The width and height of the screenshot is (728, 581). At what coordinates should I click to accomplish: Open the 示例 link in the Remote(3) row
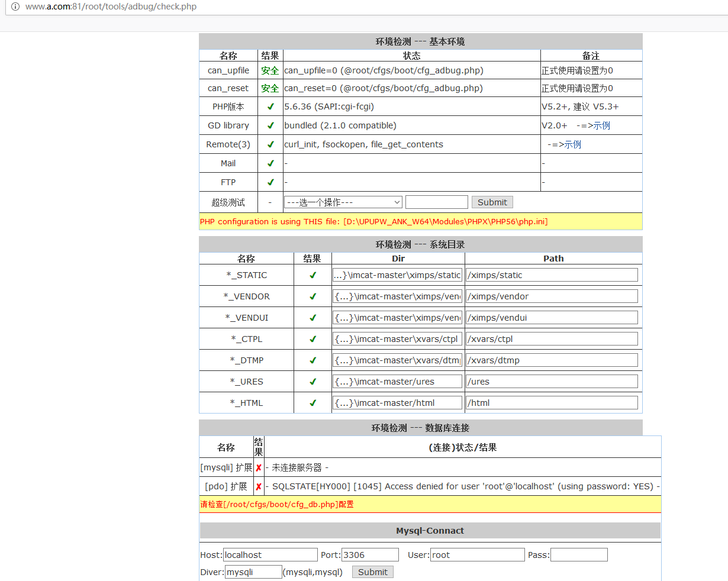pyautogui.click(x=572, y=144)
